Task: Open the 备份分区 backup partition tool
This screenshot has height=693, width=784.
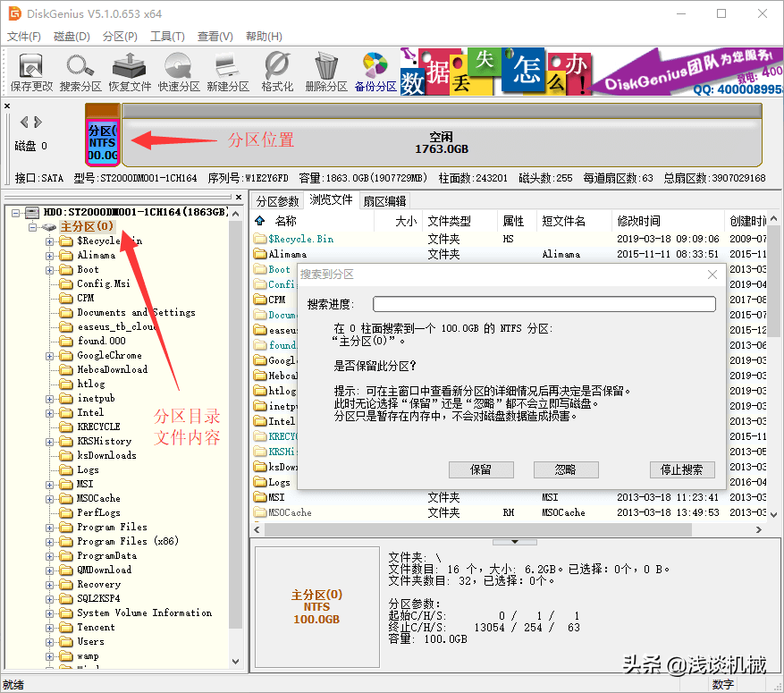Action: (x=375, y=72)
